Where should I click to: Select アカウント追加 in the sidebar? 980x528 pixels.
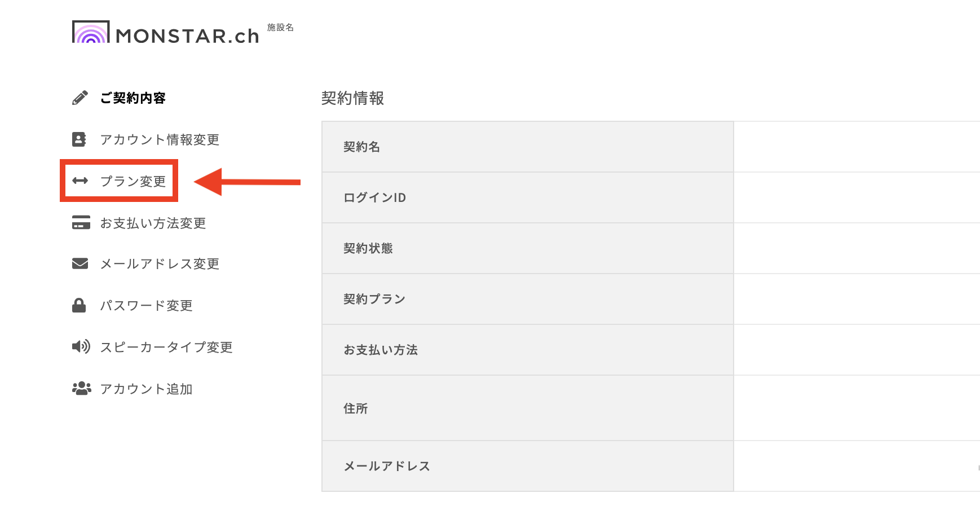tap(146, 389)
